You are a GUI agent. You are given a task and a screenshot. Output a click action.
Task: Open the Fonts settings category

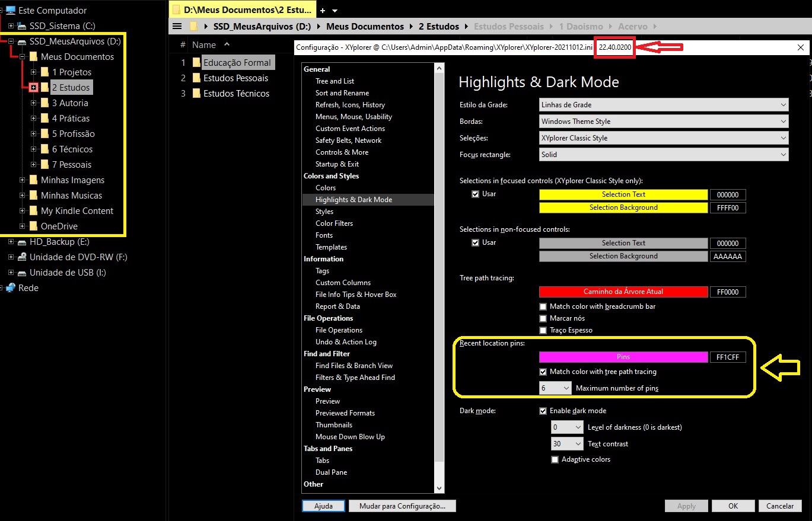coord(324,235)
